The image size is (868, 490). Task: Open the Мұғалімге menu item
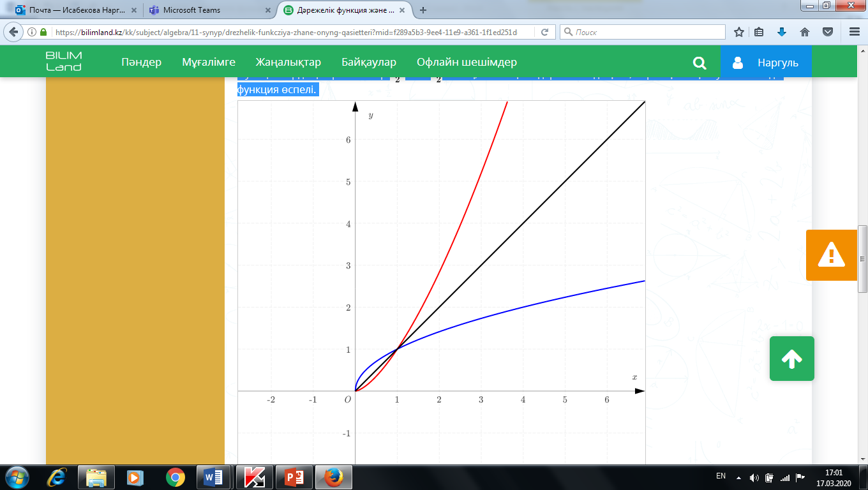pos(209,63)
